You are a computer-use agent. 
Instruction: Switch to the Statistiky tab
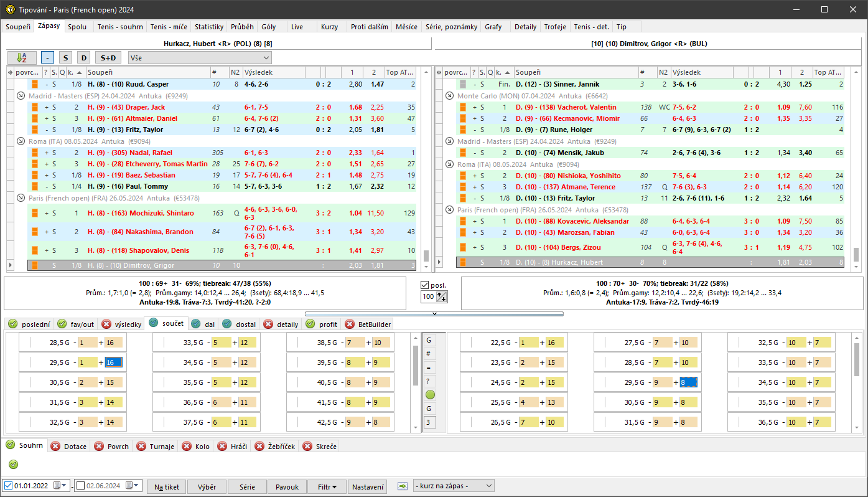(x=208, y=27)
